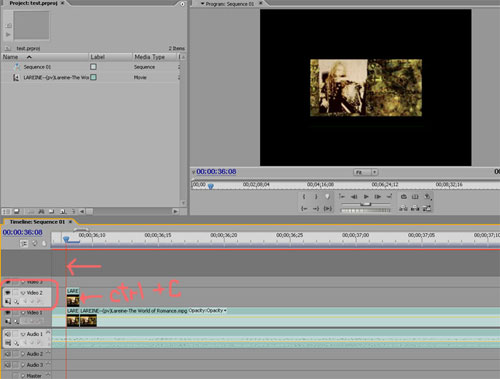Open Set Display Style on Video 2 track
The height and width of the screenshot is (379, 500).
(8, 302)
